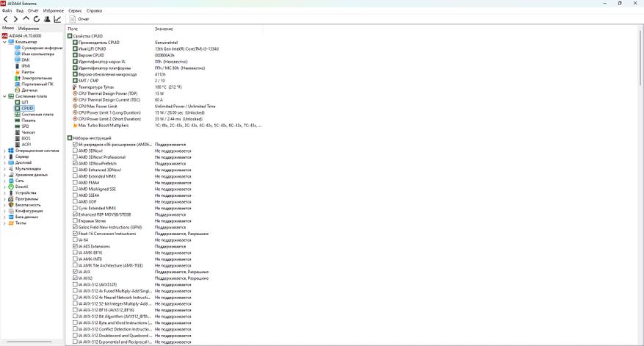
Task: Click the Float-16 Conversion Instructions checkbox
Action: tap(75, 234)
